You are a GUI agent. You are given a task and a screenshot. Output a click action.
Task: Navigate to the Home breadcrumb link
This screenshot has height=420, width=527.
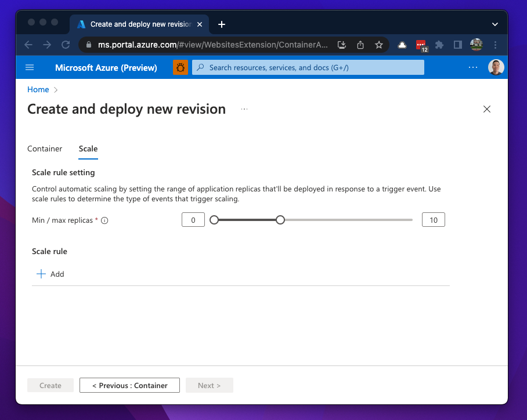point(38,89)
